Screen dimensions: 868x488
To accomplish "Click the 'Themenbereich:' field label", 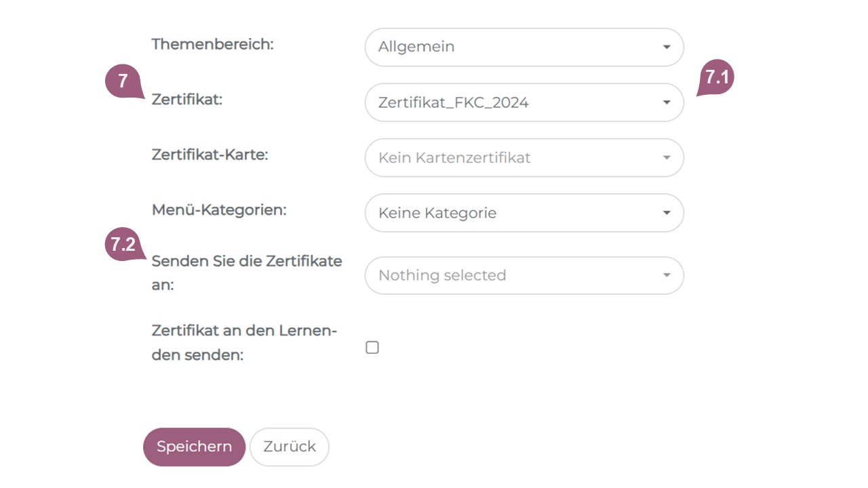I will point(212,45).
